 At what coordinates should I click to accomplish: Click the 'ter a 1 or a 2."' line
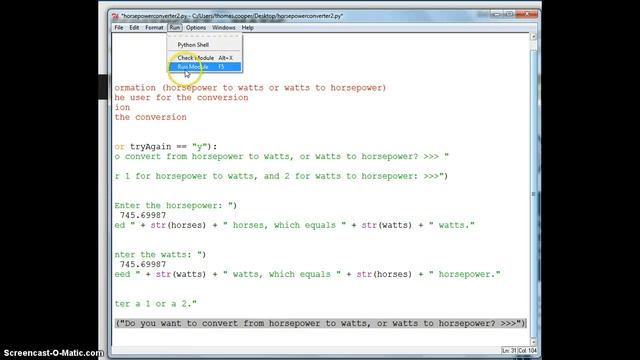pos(156,304)
